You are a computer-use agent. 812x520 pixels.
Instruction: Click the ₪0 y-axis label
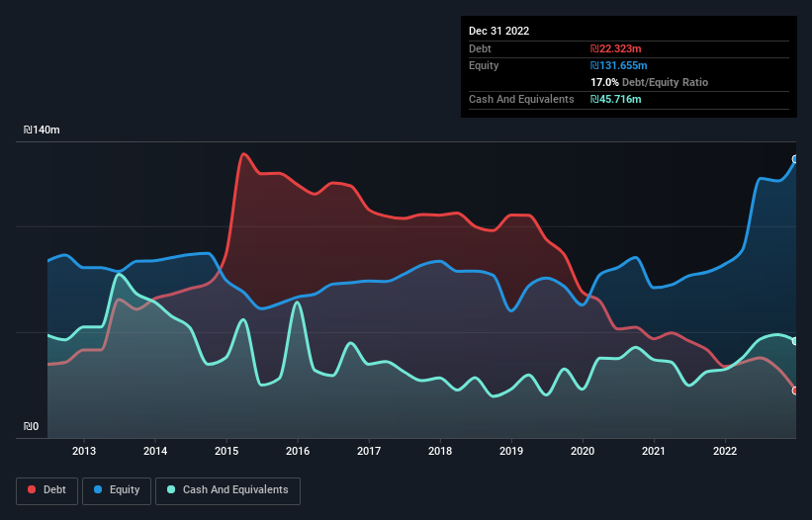click(x=31, y=426)
